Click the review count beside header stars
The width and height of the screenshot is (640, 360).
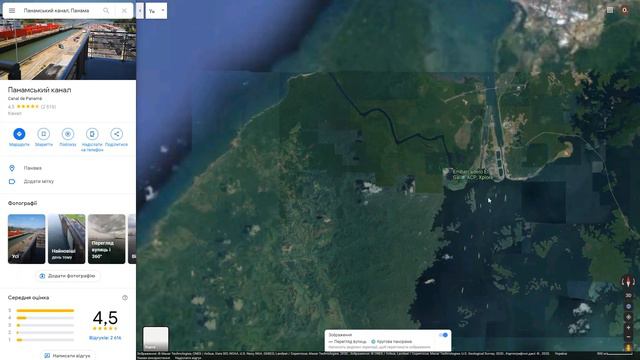[49, 107]
